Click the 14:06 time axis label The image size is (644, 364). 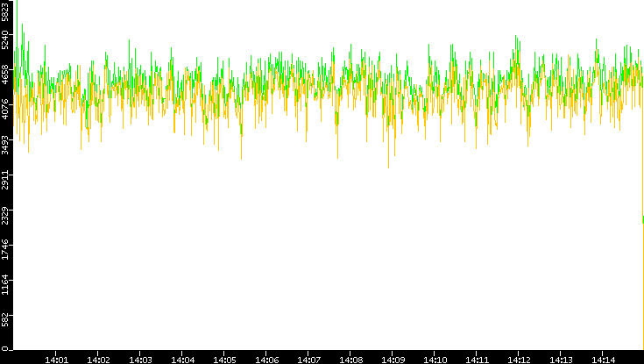tap(267, 360)
